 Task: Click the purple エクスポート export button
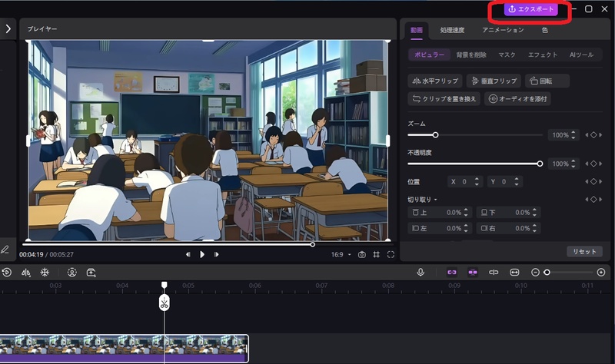(x=530, y=9)
